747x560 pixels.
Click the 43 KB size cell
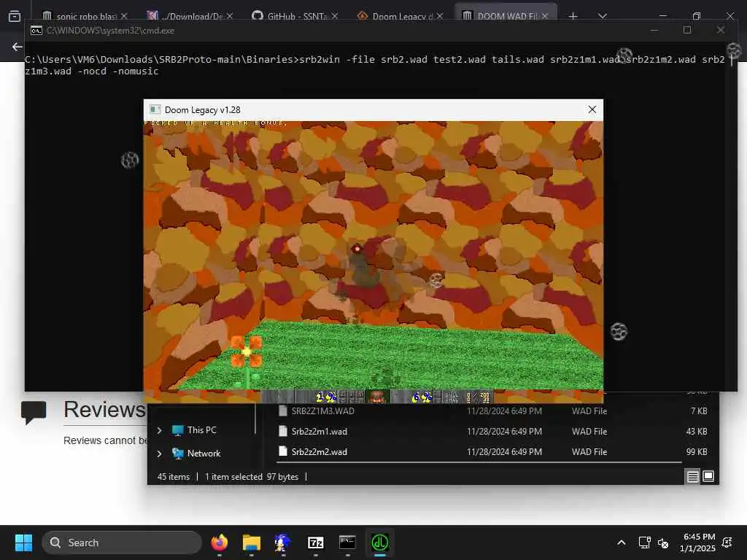pos(696,432)
